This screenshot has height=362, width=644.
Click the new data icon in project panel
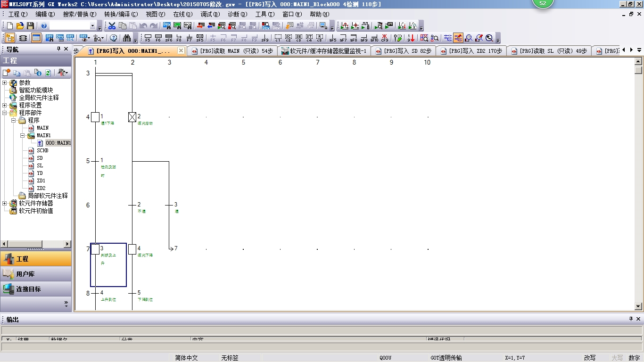[x=6, y=73]
